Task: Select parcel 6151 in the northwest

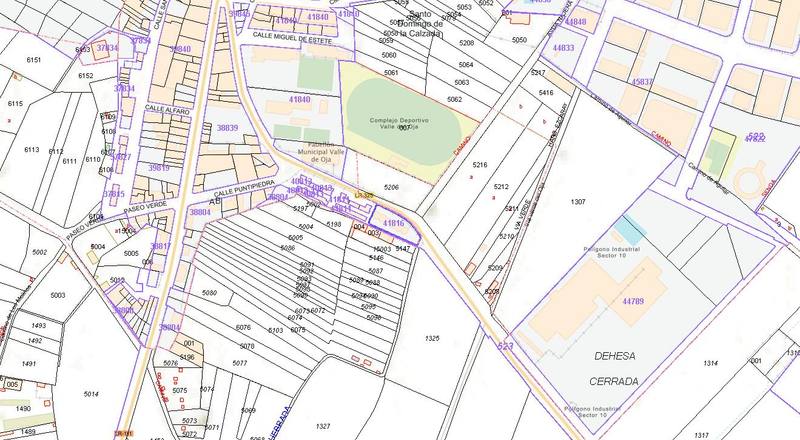Action: coord(34,61)
